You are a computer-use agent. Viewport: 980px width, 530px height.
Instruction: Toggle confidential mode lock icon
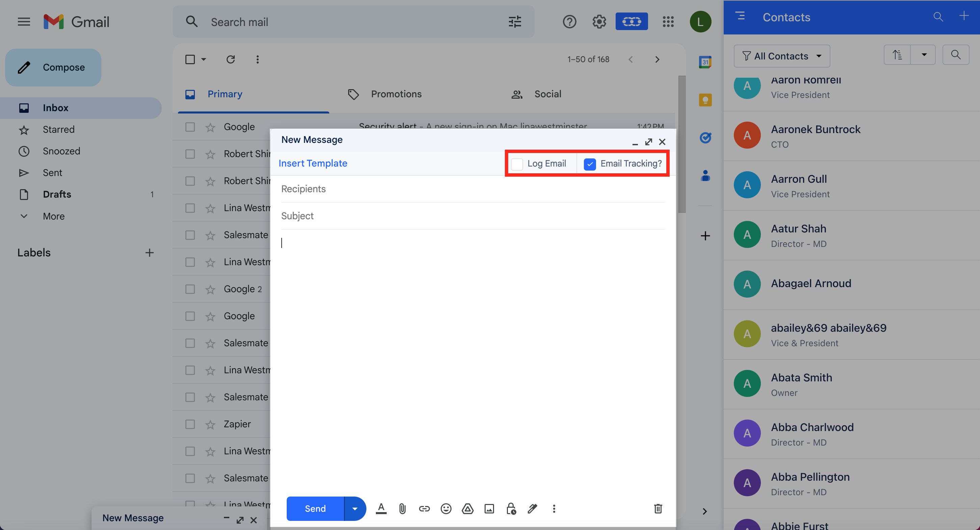point(511,509)
